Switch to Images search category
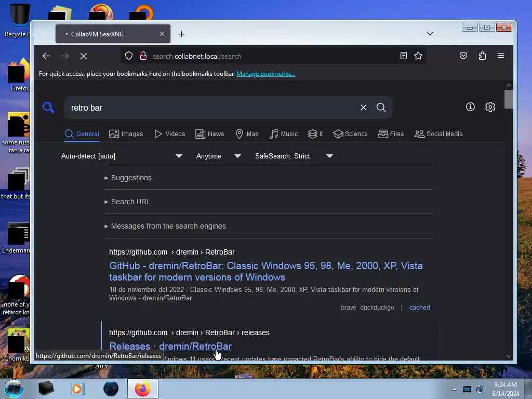Image resolution: width=532 pixels, height=399 pixels. coord(126,134)
